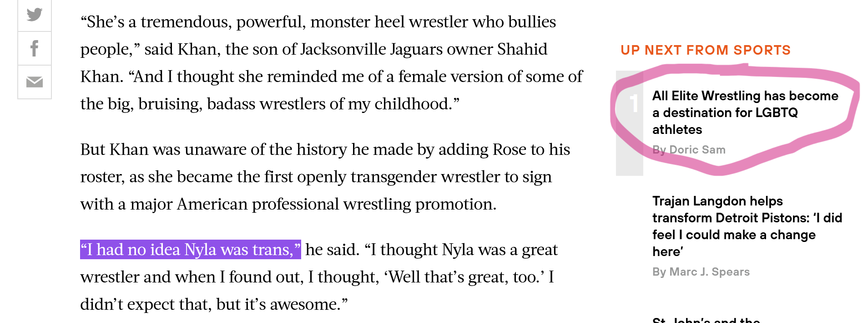Open the Trajan Langdon Detroit Pistons article
This screenshot has width=868, height=323.
[747, 226]
